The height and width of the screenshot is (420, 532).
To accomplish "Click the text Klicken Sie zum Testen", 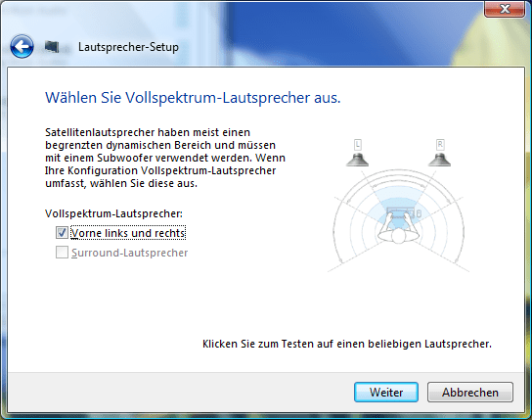I will coord(258,344).
